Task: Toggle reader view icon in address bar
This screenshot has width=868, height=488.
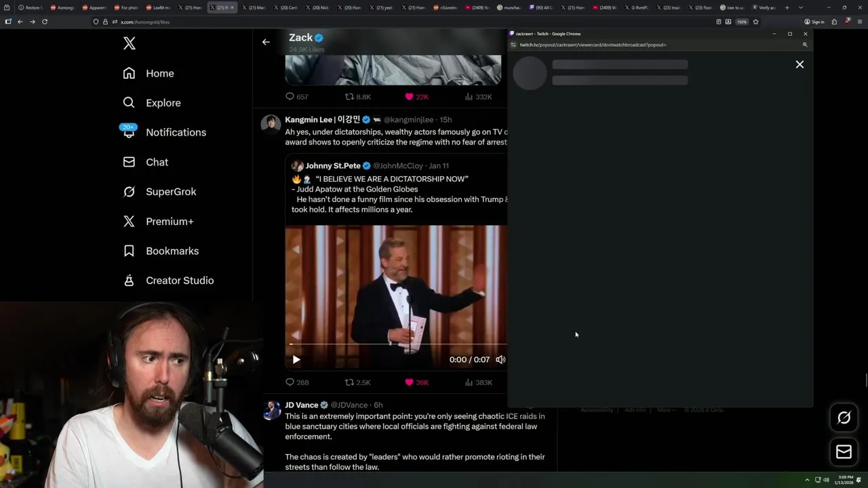Action: 719,22
